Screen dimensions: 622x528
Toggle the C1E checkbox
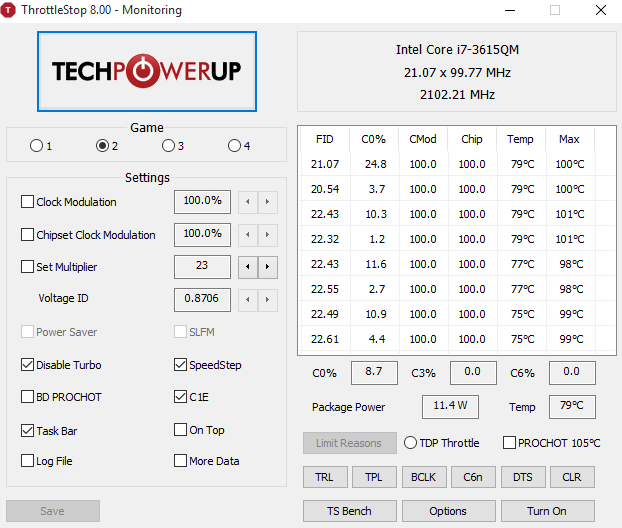tap(180, 397)
